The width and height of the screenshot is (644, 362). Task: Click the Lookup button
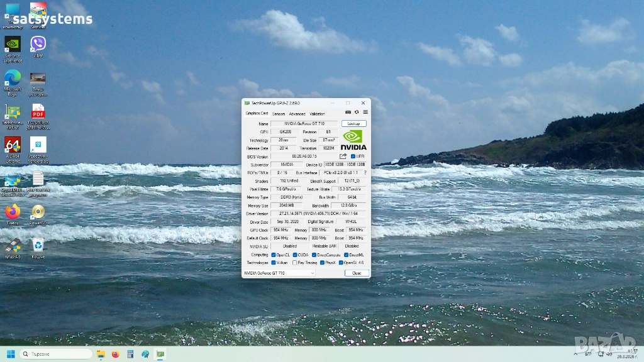(353, 124)
